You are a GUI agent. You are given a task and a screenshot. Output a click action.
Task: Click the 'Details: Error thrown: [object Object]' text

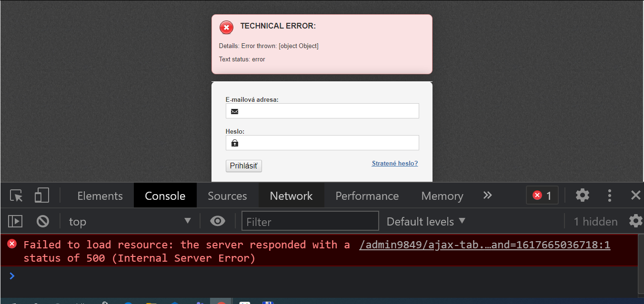(x=269, y=46)
